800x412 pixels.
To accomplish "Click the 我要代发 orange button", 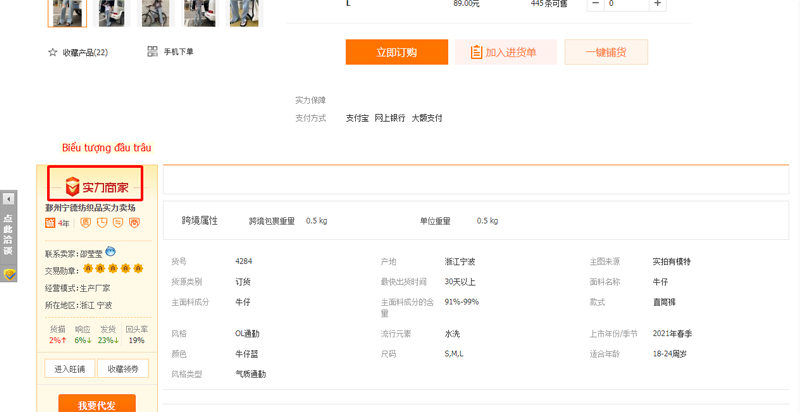I will coord(97,404).
